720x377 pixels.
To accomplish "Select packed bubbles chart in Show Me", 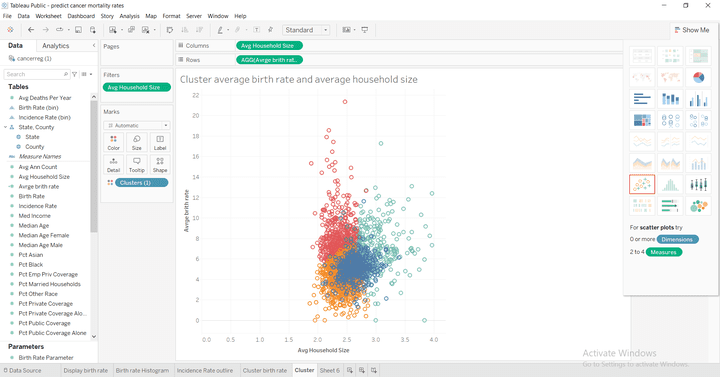I will tap(698, 206).
